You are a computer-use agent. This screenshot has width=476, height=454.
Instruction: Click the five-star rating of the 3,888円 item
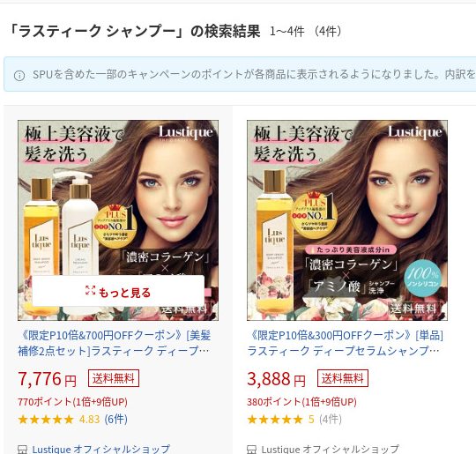coord(275,420)
